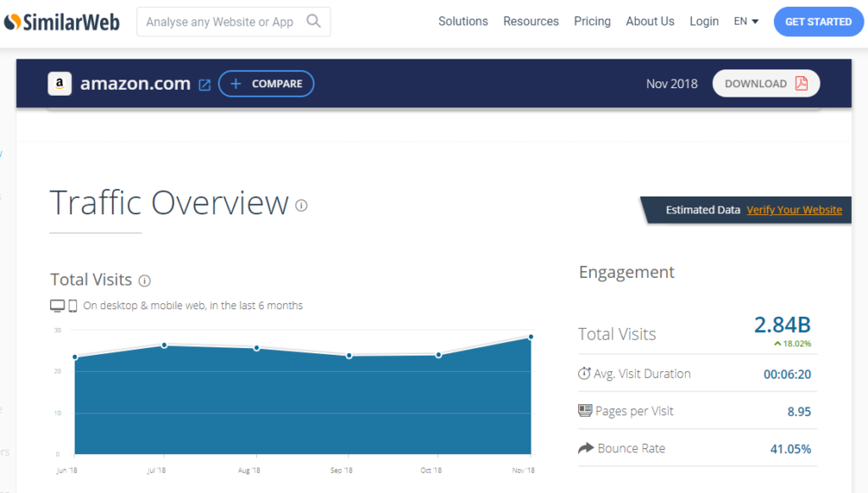Click the search magnifier icon
This screenshot has width=868, height=493.
pyautogui.click(x=314, y=21)
